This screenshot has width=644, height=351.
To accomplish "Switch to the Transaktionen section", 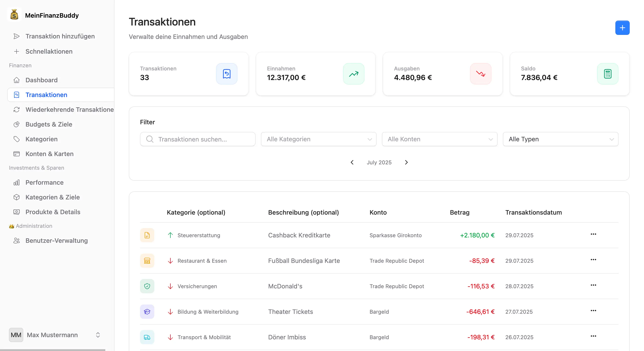I will [46, 95].
